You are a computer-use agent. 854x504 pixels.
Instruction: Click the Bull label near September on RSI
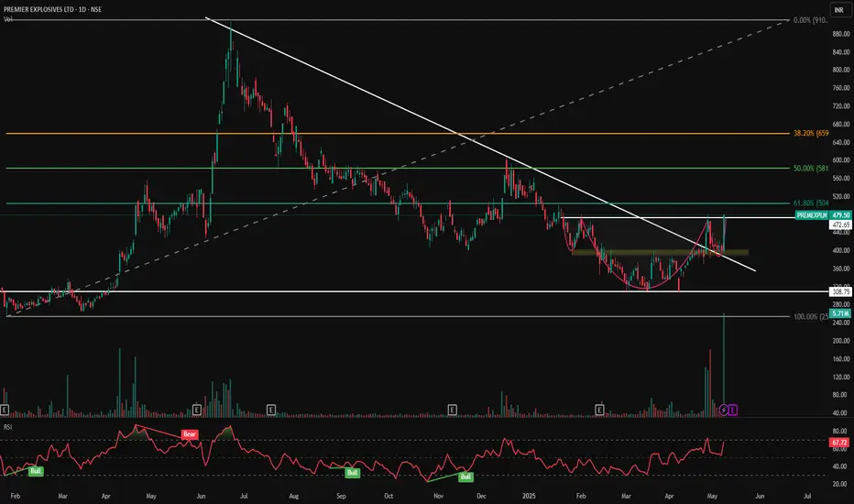pyautogui.click(x=353, y=473)
